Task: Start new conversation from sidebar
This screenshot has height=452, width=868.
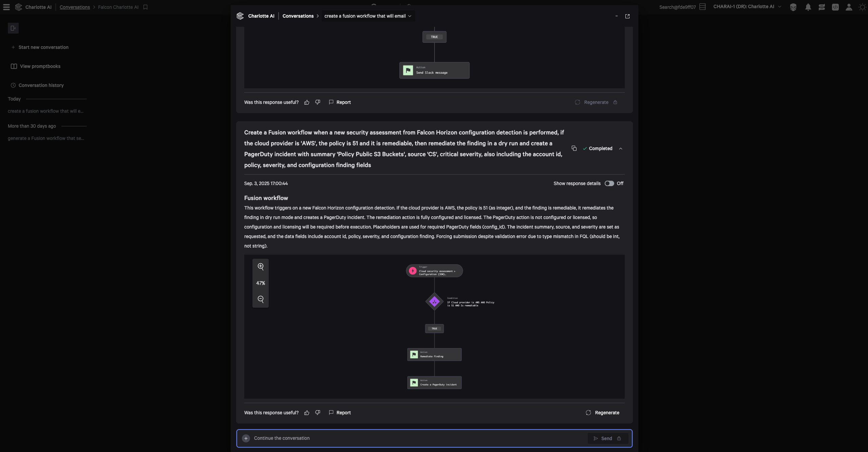Action: click(x=43, y=47)
